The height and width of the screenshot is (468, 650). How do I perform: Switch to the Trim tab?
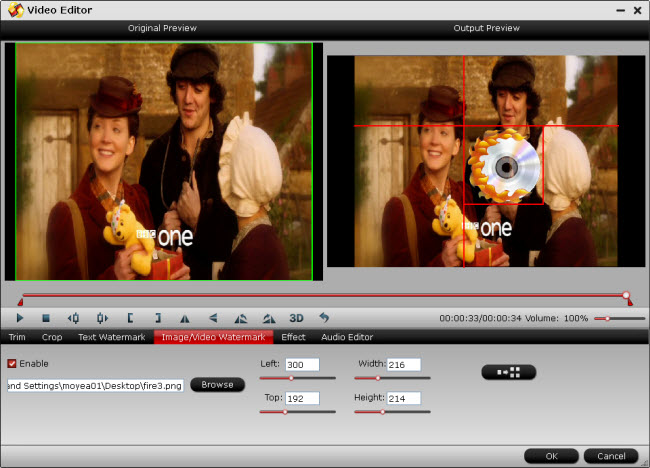(17, 337)
